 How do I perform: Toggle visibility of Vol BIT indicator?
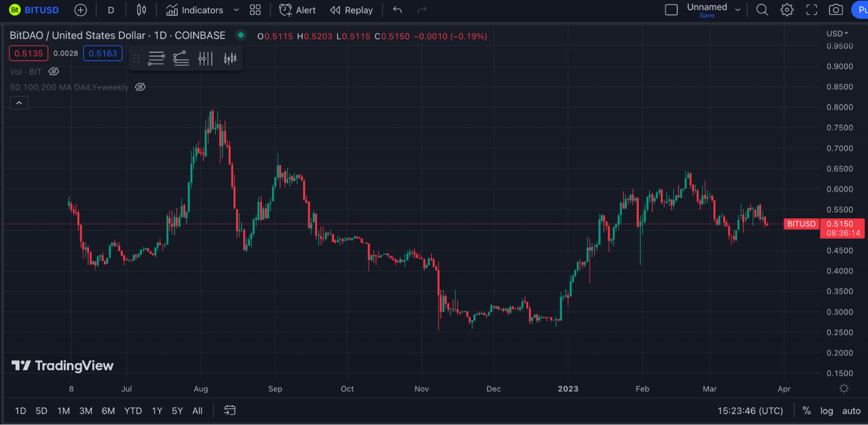[x=54, y=72]
